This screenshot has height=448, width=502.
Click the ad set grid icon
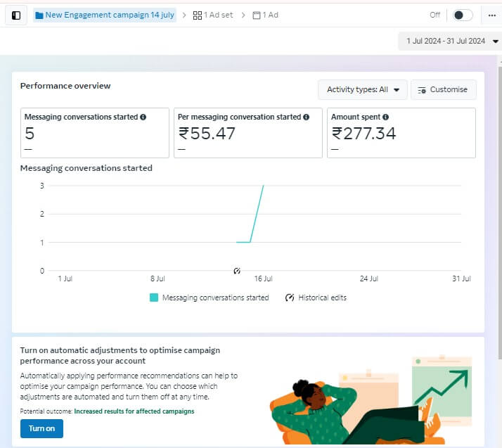198,15
